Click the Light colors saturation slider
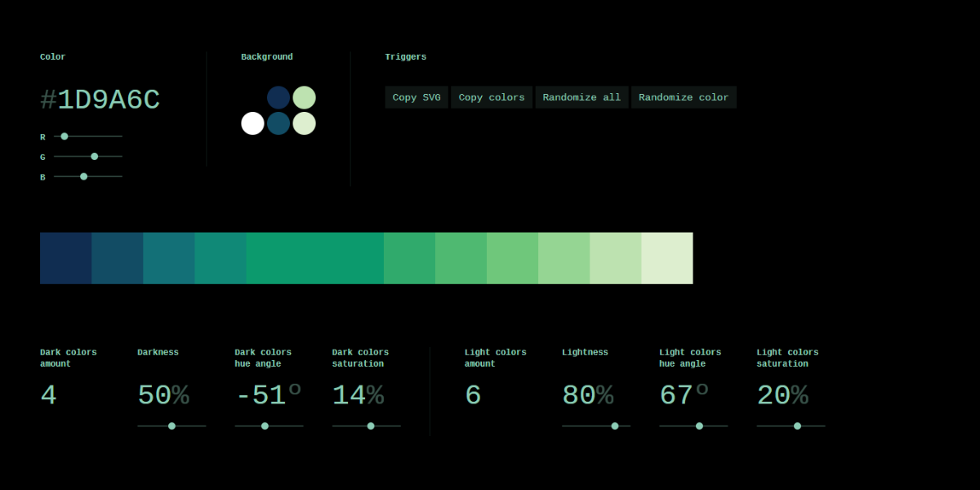This screenshot has height=490, width=980. (x=797, y=425)
